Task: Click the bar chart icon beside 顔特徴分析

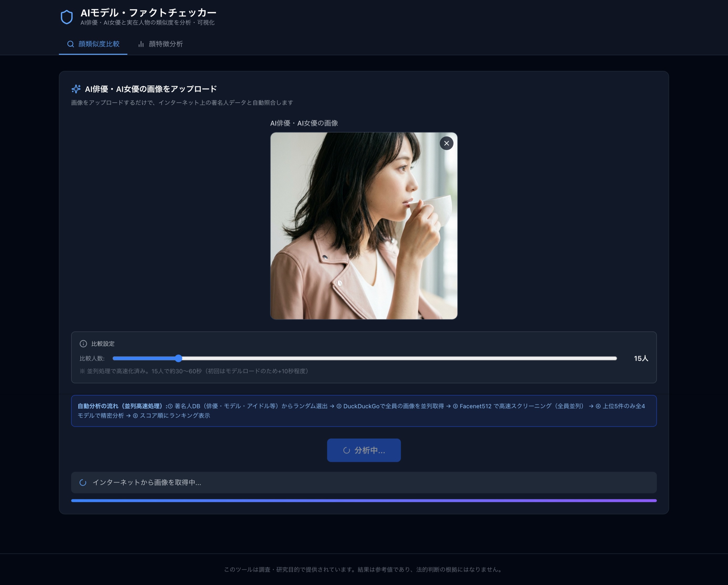Action: coord(142,44)
